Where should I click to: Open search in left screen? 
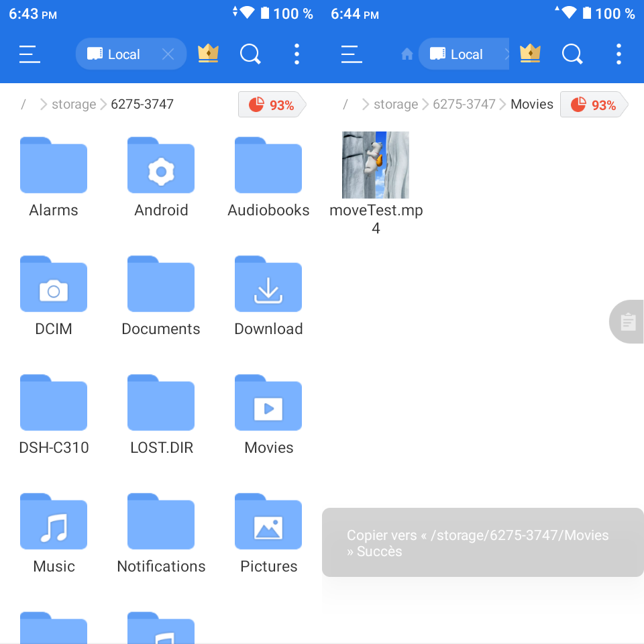[x=250, y=54]
